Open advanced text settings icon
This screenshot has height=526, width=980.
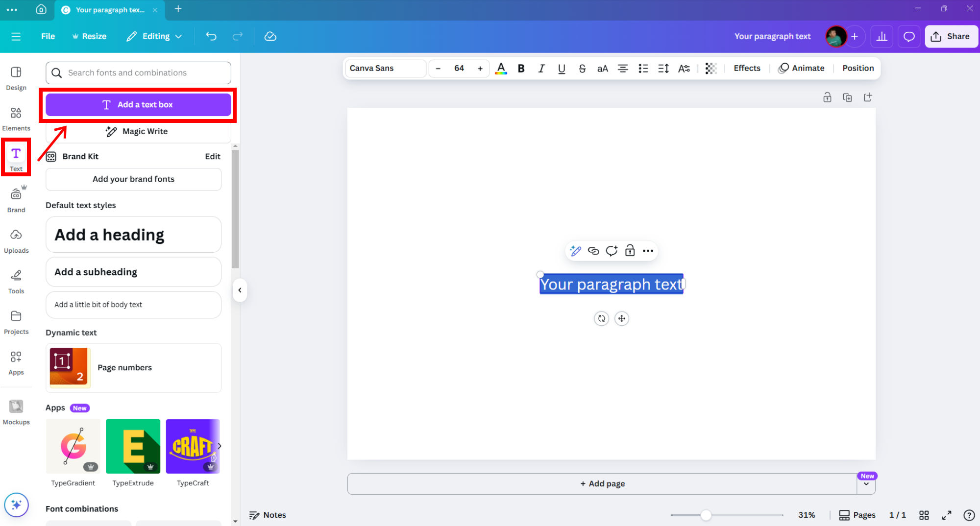(x=684, y=69)
